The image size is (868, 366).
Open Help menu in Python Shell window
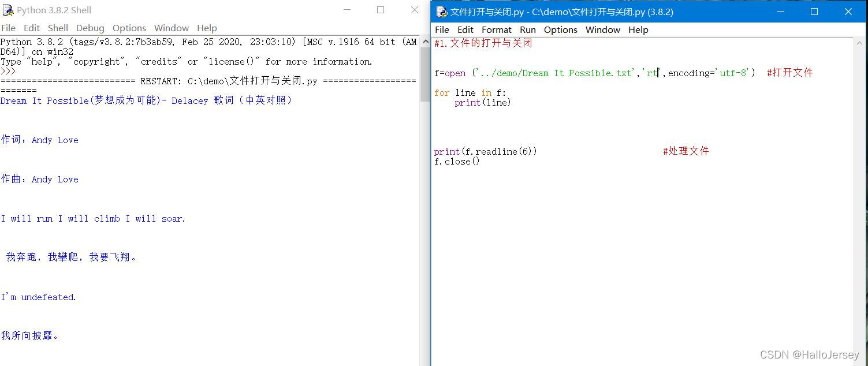pos(207,28)
